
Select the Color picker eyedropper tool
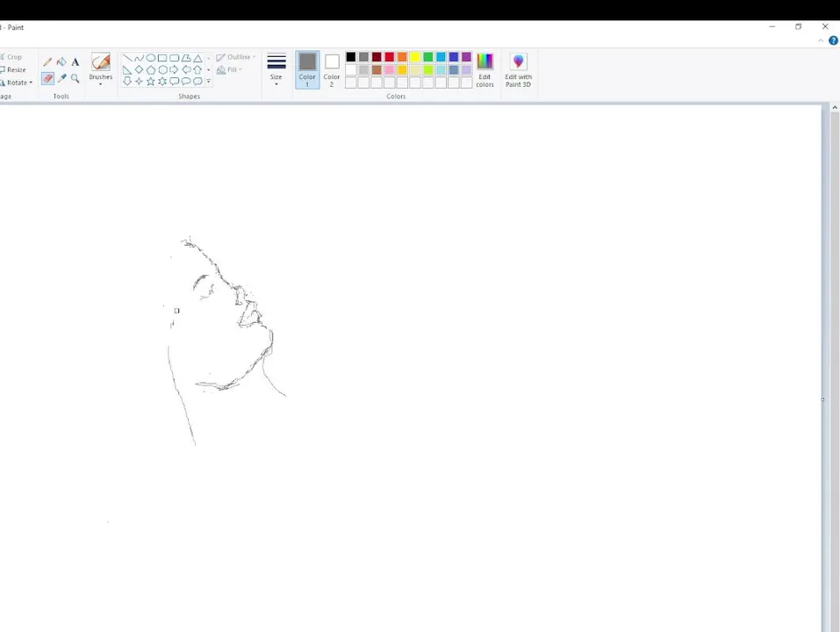(61, 79)
